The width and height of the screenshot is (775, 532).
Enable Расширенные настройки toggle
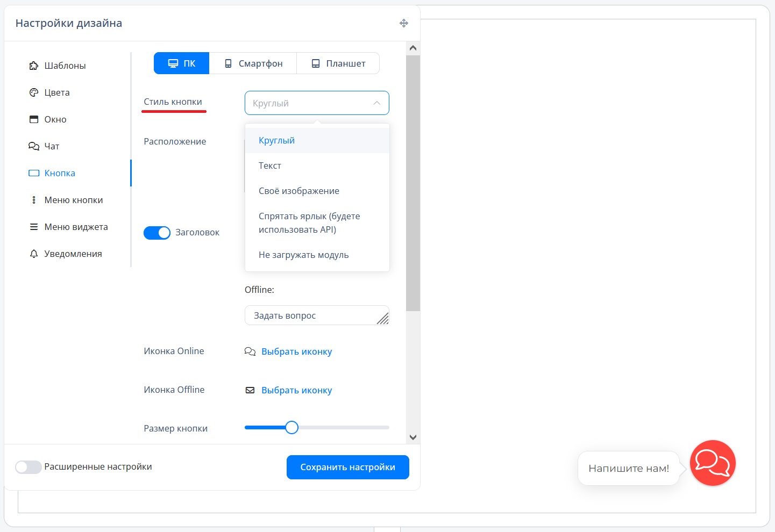click(x=29, y=467)
